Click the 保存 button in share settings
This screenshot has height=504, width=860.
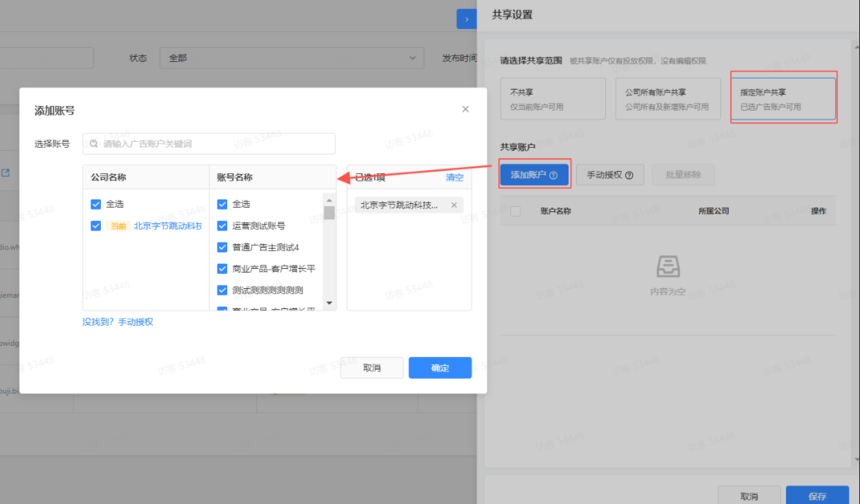[817, 495]
